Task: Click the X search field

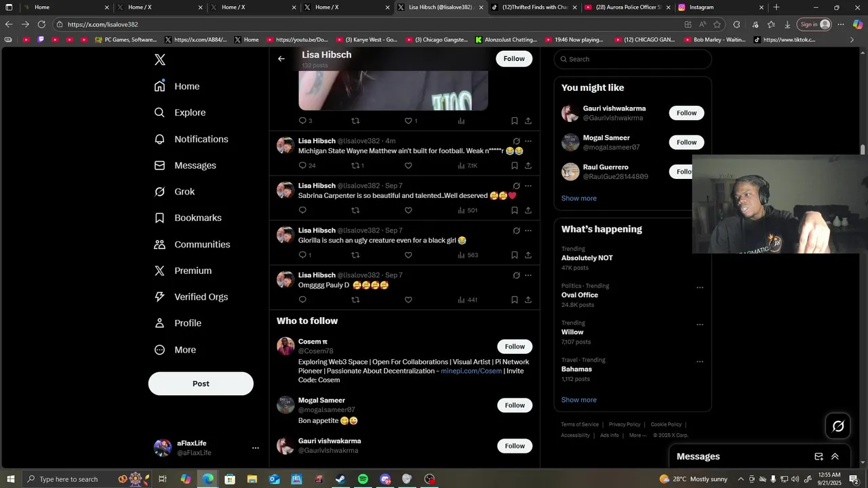Action: click(633, 59)
